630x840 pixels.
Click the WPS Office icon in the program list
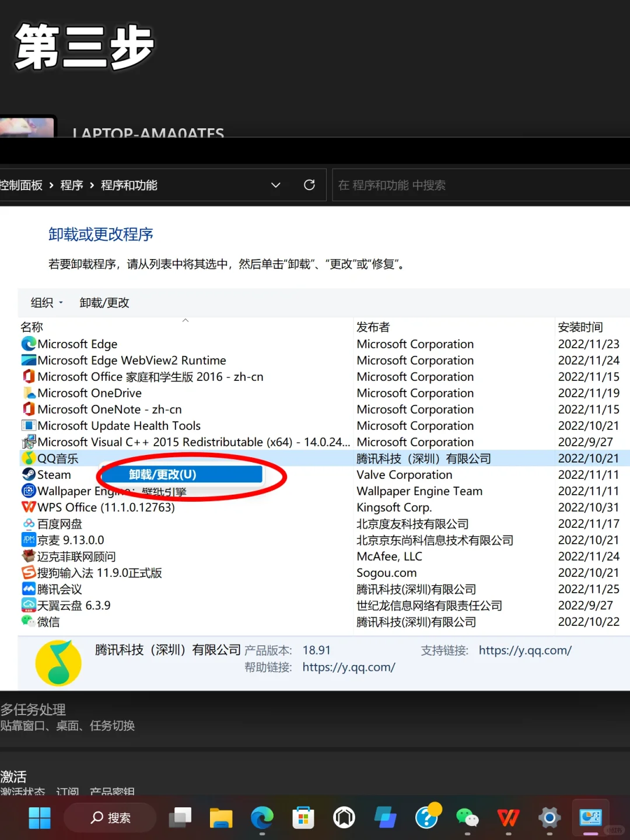point(28,508)
